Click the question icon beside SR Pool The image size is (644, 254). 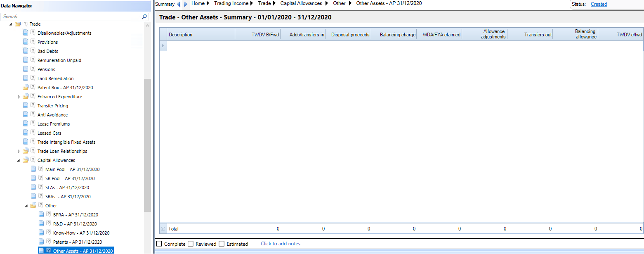click(x=40, y=178)
